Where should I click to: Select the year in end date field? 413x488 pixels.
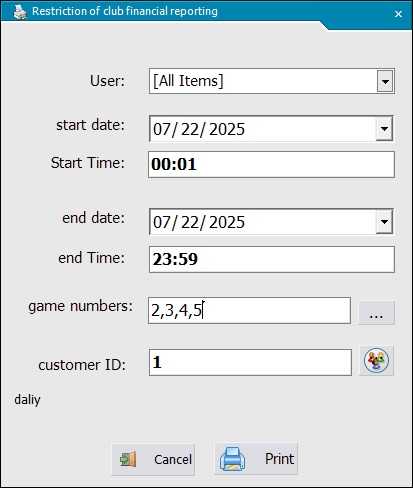click(x=227, y=222)
